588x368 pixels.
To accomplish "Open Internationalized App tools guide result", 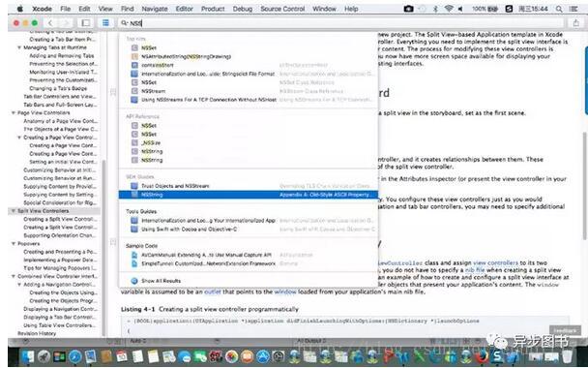I will point(248,221).
